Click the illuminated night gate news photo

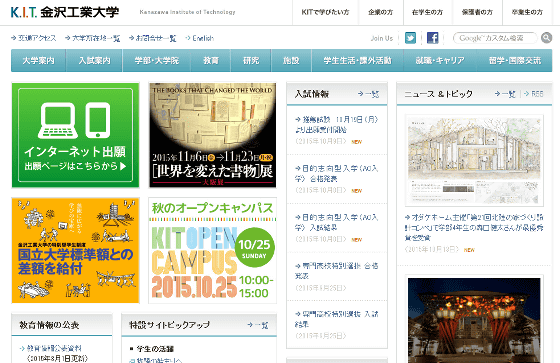tap(474, 320)
